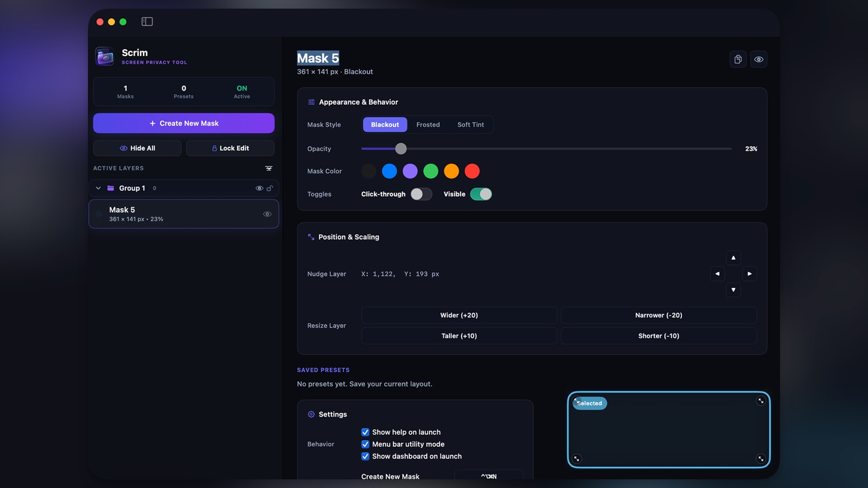Click the Masks count stat
Screen dimensions: 868x488
pyautogui.click(x=125, y=92)
